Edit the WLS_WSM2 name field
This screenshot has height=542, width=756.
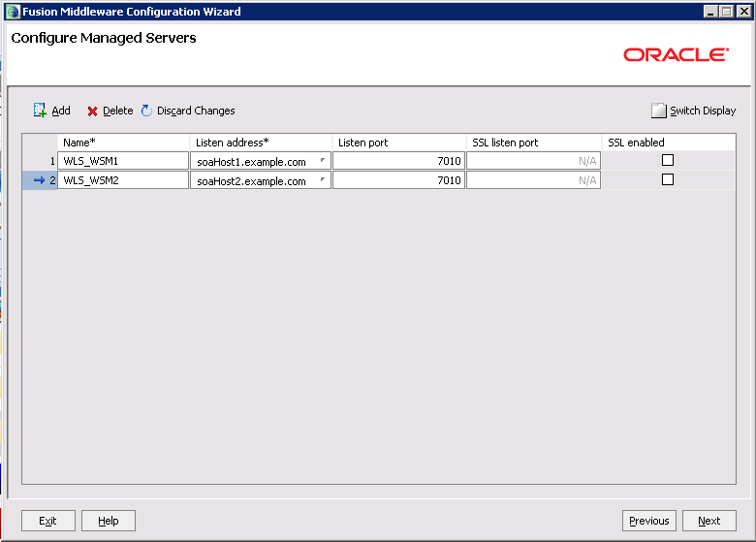pyautogui.click(x=123, y=180)
